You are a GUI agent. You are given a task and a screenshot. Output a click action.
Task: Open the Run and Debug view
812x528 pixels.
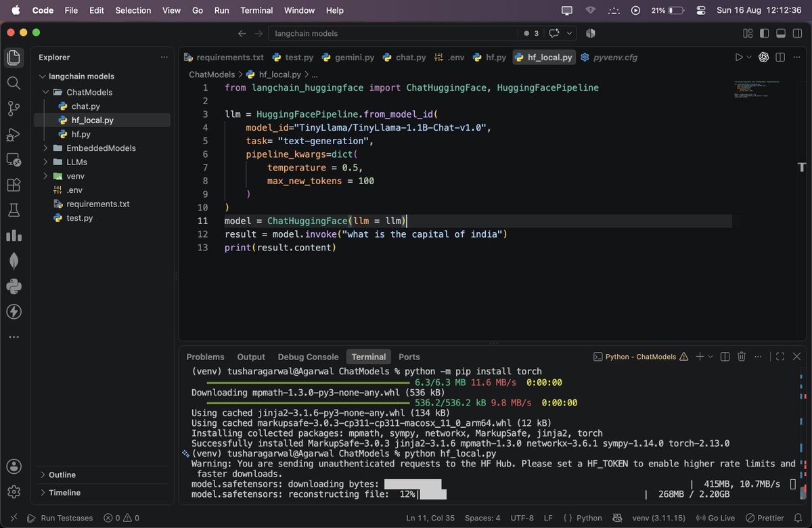coord(14,134)
